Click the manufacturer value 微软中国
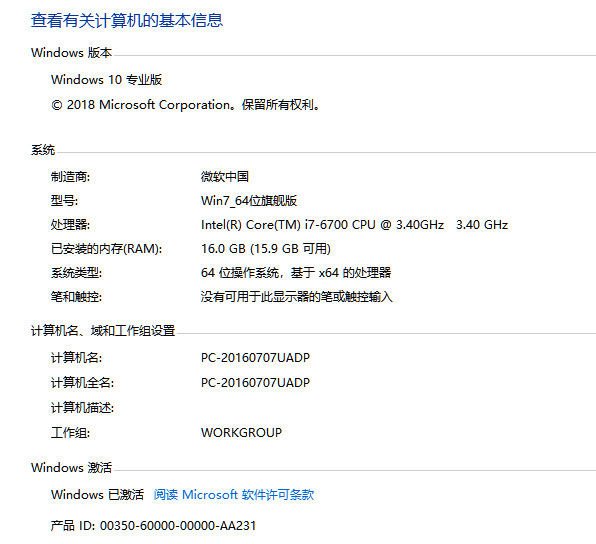Screen dimensions: 596x544 coord(225,176)
